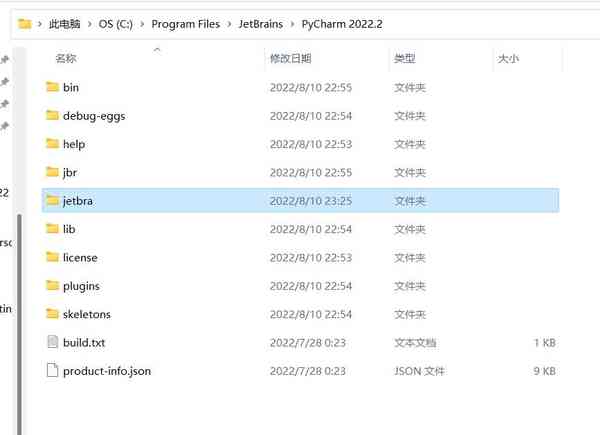This screenshot has height=435, width=600.
Task: Click the navigation pane vertical scrollbar
Action: [x=20, y=323]
